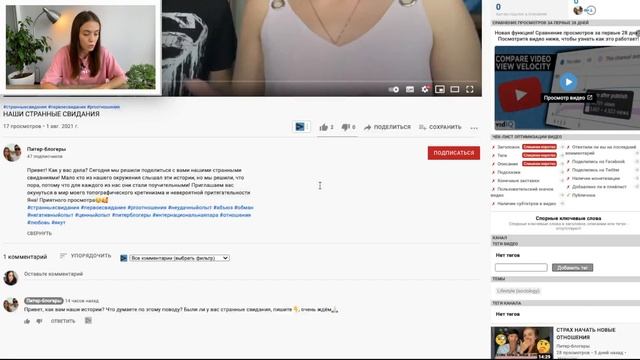Image resolution: width=640 pixels, height=360 pixels.
Task: Collapse the description with СВЕРНУТЬ
Action: coord(39,233)
